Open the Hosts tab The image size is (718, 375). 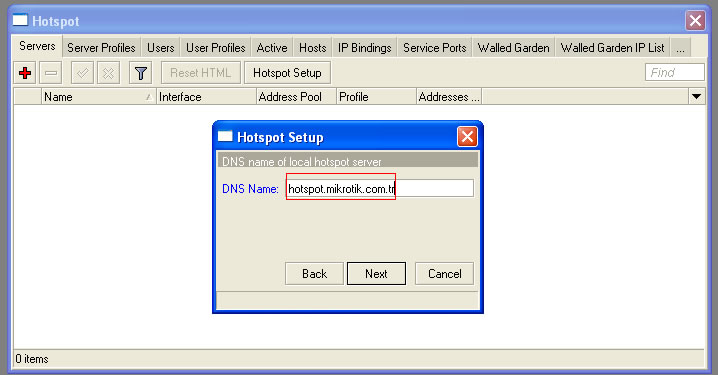pyautogui.click(x=313, y=48)
